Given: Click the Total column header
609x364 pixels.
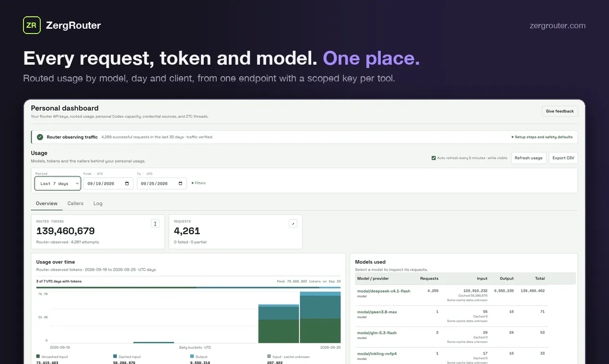Looking at the screenshot, I should [x=540, y=278].
